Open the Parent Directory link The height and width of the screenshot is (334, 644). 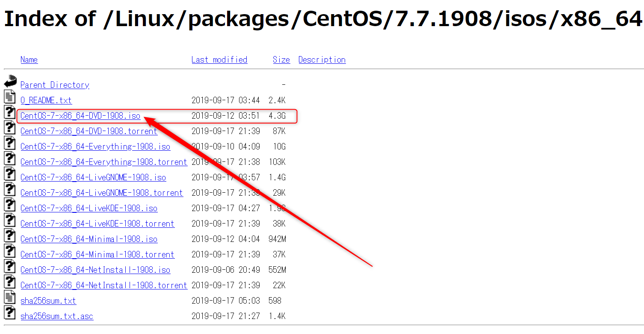(55, 85)
